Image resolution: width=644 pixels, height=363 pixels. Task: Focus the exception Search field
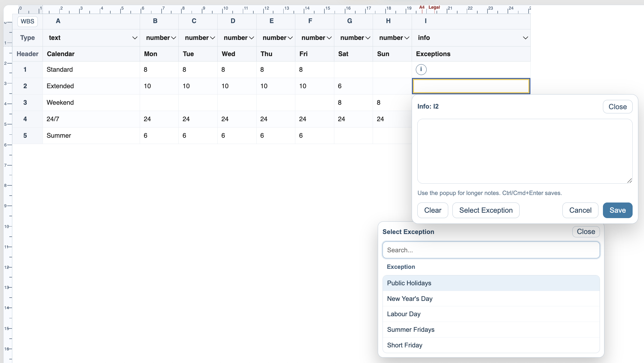(491, 250)
